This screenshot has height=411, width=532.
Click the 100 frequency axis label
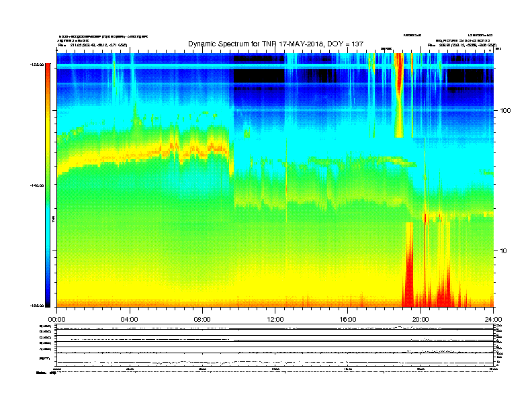505,111
